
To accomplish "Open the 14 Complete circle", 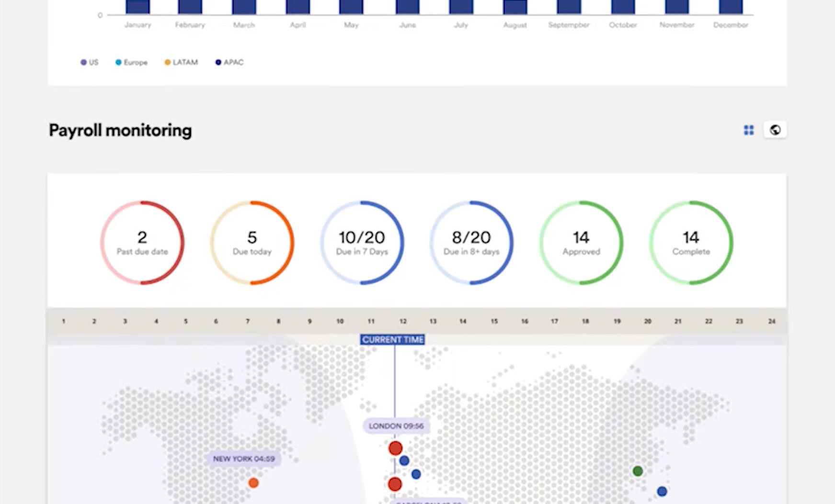I will click(691, 243).
